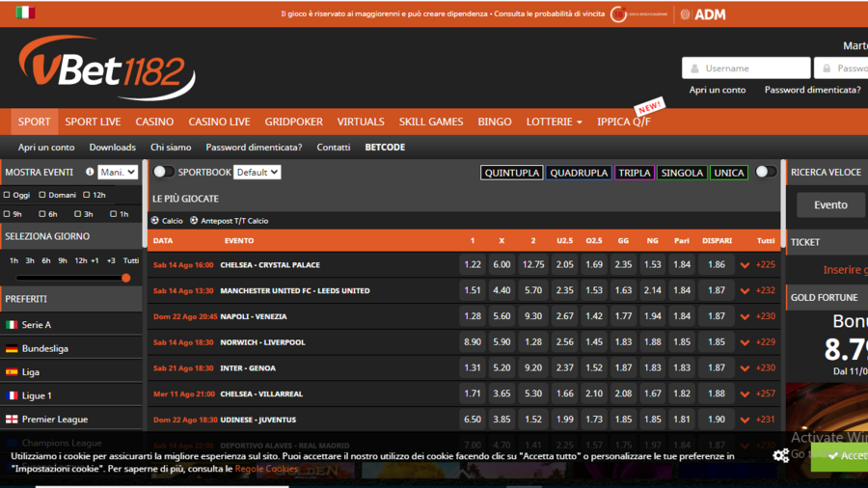Viewport: 868px width, 488px height.
Task: Click the QUINTUPLA button
Action: (x=511, y=173)
